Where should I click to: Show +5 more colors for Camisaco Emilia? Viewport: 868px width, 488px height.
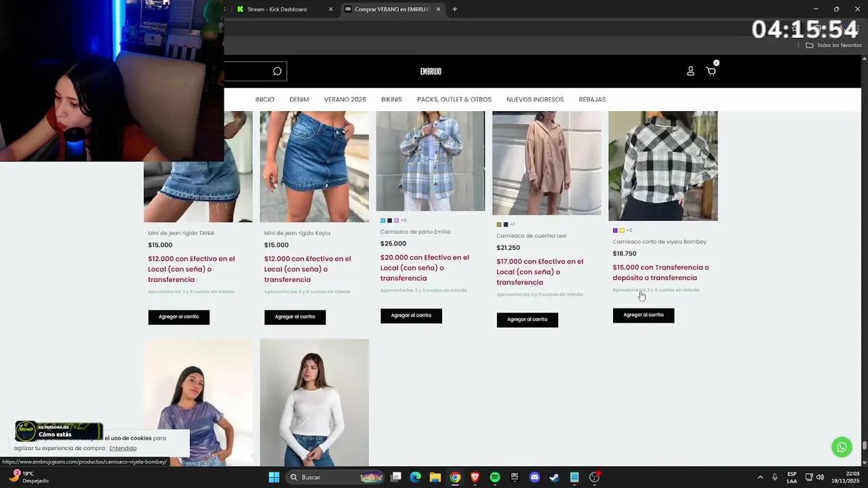[x=403, y=220]
